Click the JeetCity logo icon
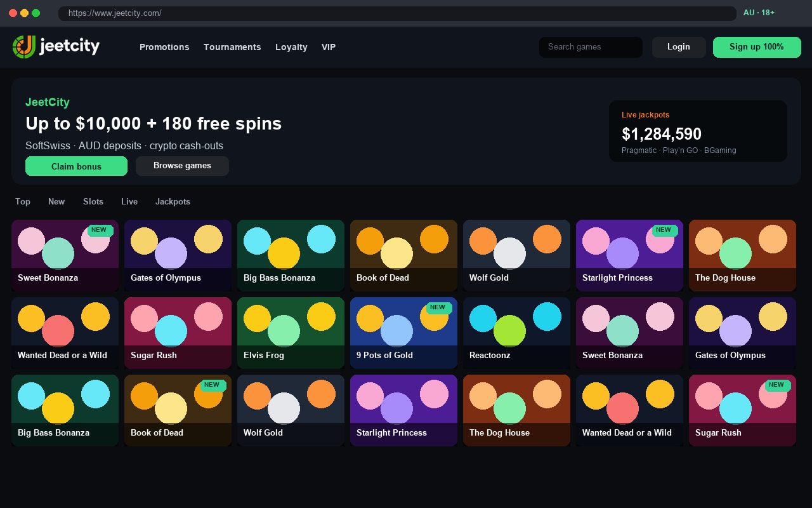Screen dimensions: 812x508 coord(24,47)
